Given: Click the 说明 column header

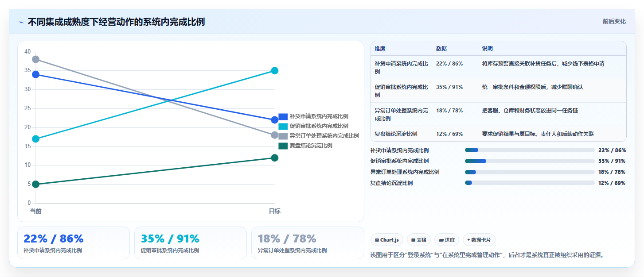Looking at the screenshot, I should coord(488,49).
